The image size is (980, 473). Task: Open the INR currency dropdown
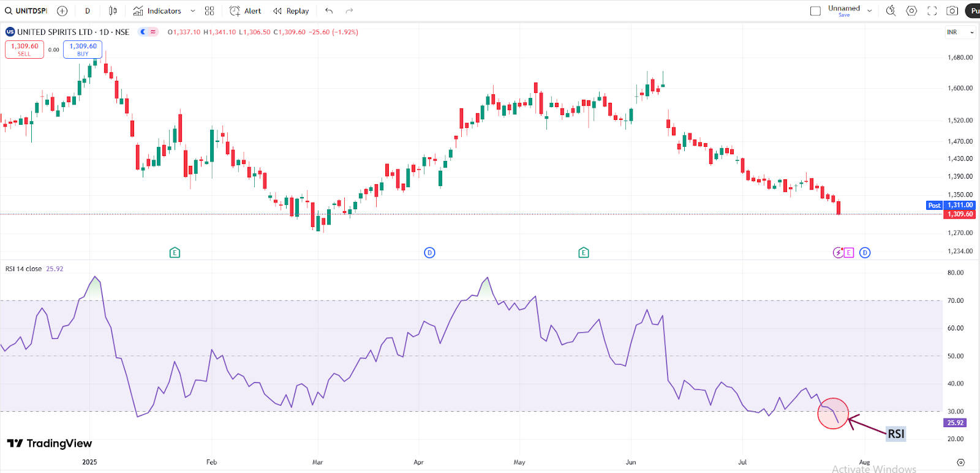959,32
